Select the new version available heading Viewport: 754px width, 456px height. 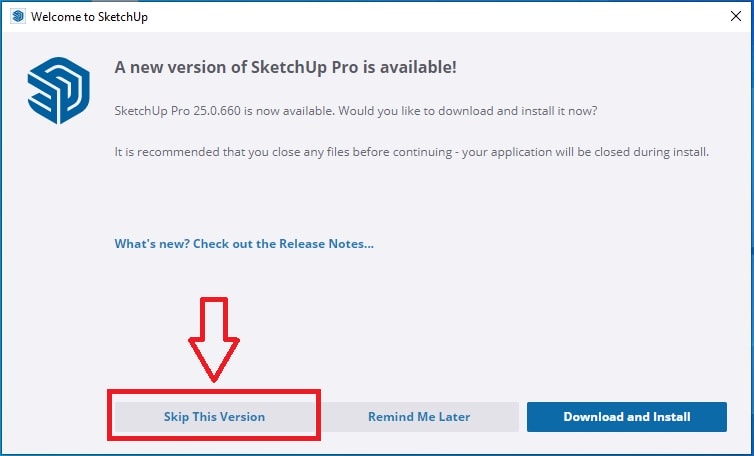(285, 67)
